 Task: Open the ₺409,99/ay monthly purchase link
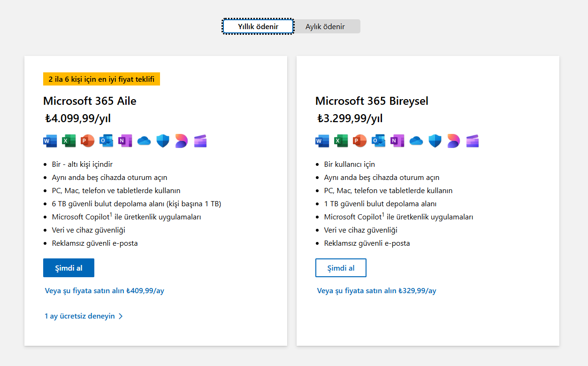[x=105, y=291]
